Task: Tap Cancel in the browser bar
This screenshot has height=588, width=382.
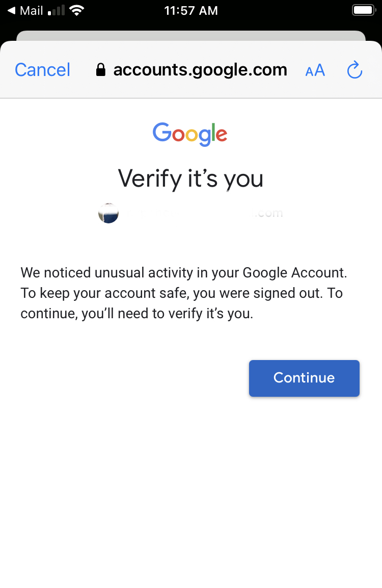Action: point(43,70)
